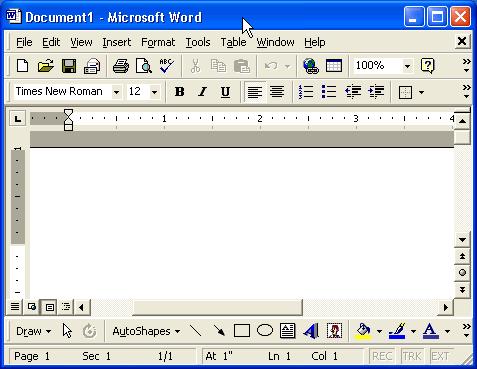Open the Font size dropdown

[x=154, y=92]
